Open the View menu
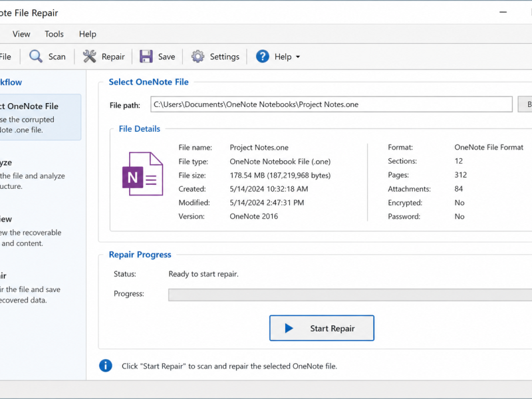 (x=21, y=34)
